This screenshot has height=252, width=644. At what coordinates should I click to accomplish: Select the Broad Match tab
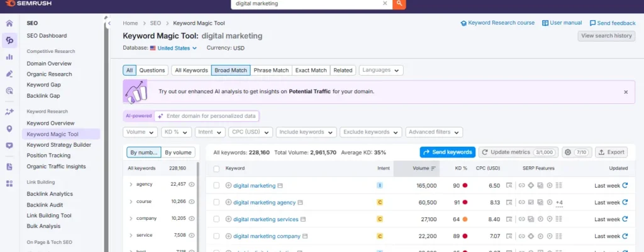[231, 71]
